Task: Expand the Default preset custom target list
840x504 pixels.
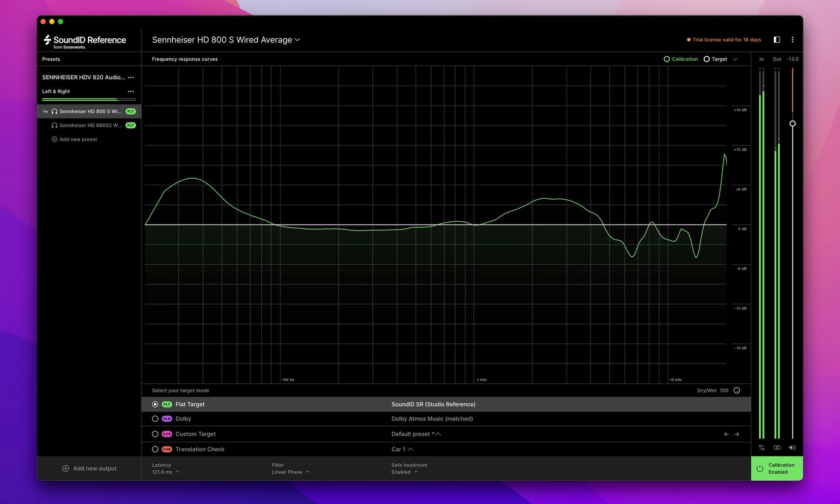Action: 416,434
